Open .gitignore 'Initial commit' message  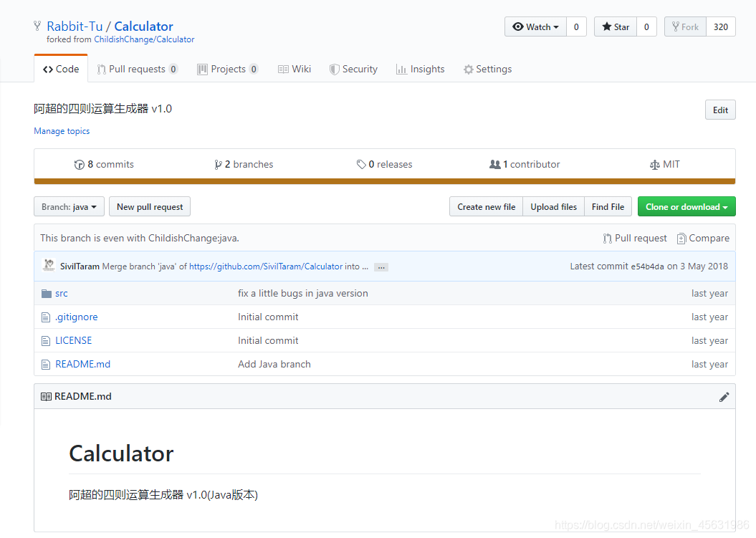(x=268, y=317)
